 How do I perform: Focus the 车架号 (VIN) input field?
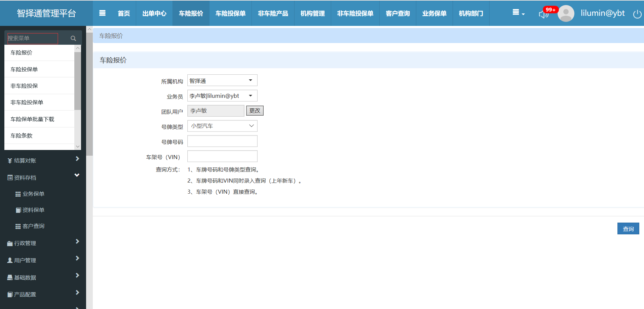pos(222,156)
